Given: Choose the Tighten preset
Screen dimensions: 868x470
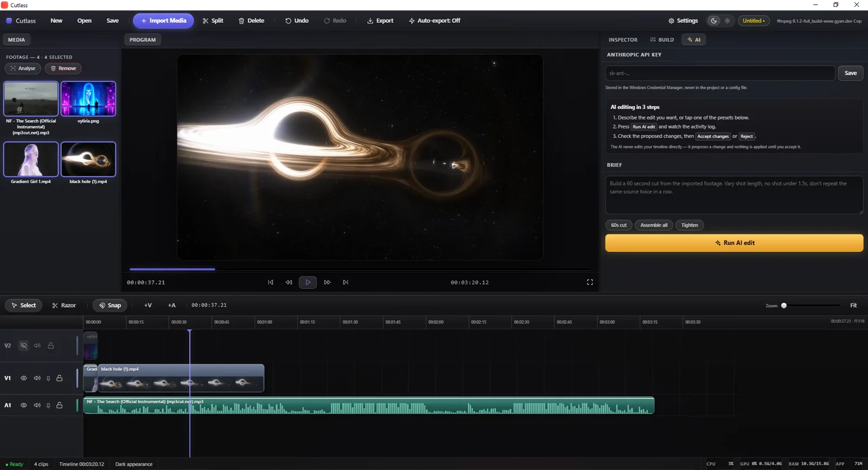Looking at the screenshot, I should (690, 225).
